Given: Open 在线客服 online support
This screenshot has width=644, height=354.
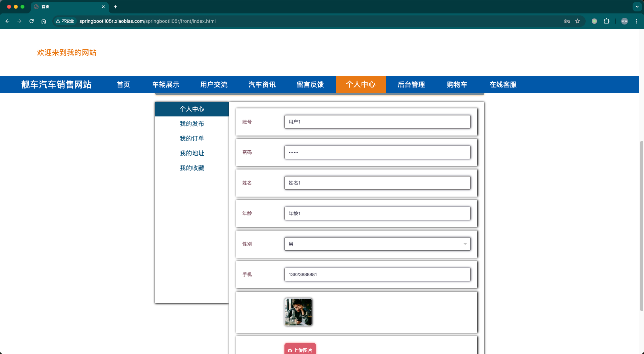Looking at the screenshot, I should coord(503,85).
